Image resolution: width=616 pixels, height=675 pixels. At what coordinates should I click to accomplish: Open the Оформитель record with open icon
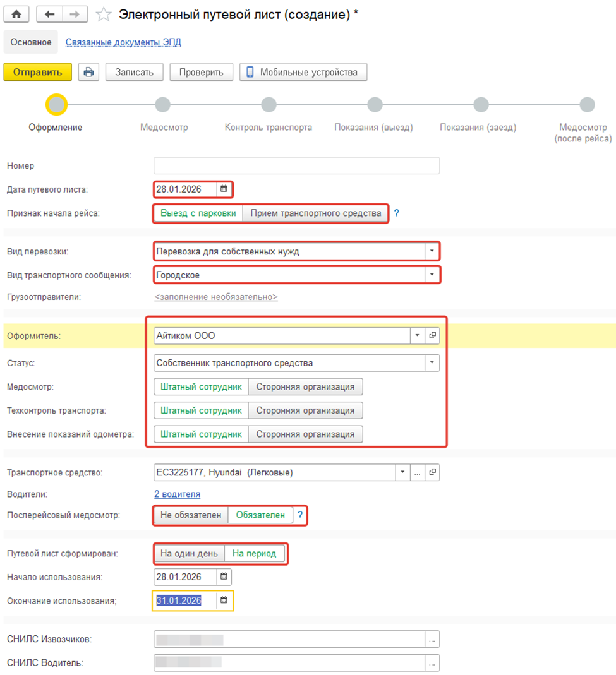pyautogui.click(x=432, y=336)
